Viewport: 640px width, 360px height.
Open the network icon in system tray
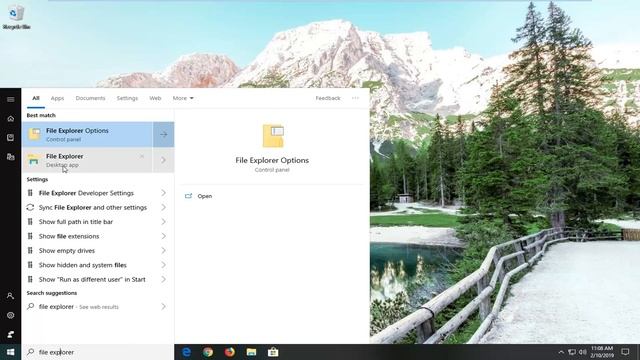[572, 352]
